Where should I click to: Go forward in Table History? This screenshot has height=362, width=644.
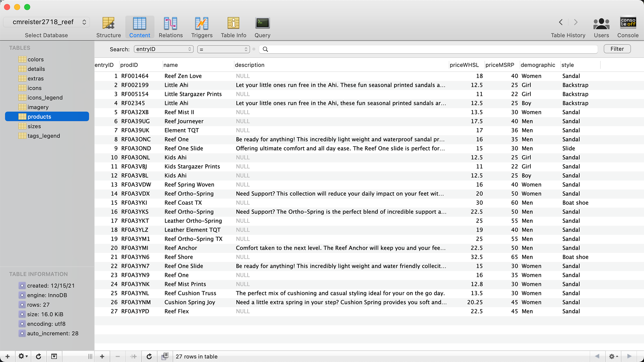click(576, 22)
